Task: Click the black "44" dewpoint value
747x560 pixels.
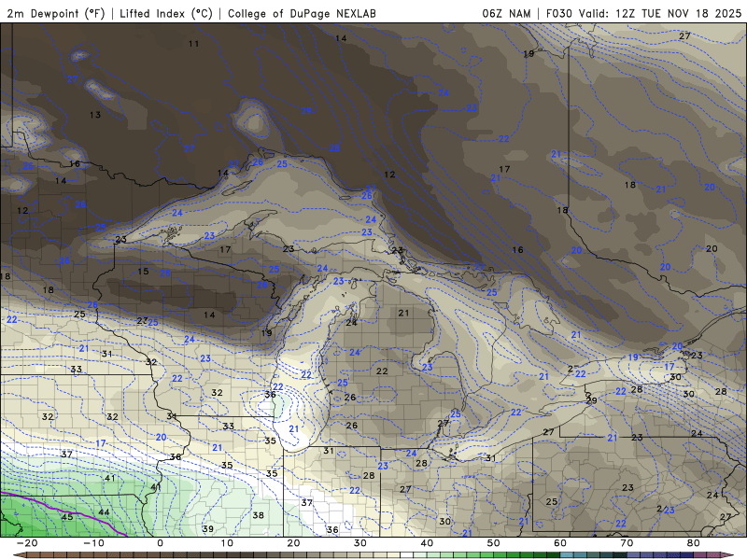Action: pos(104,512)
